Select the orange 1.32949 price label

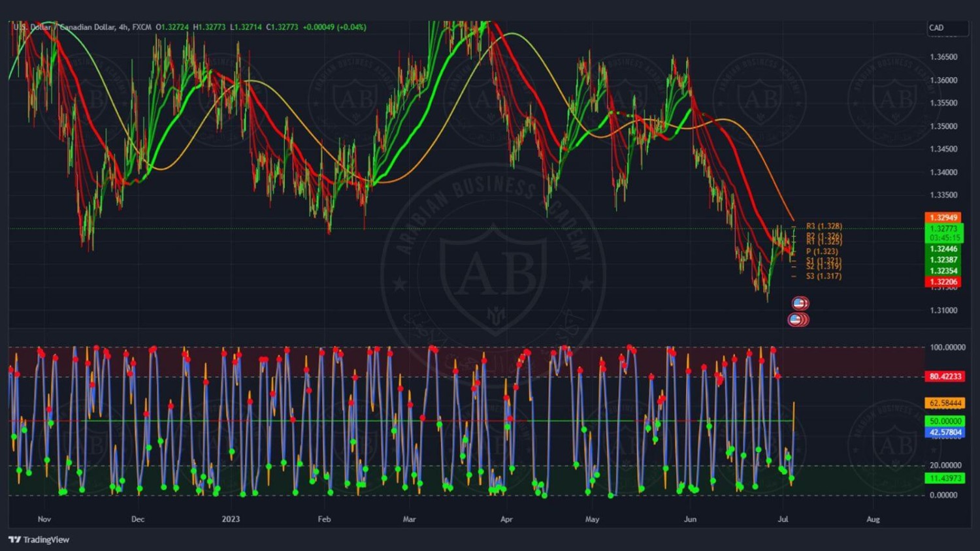943,217
